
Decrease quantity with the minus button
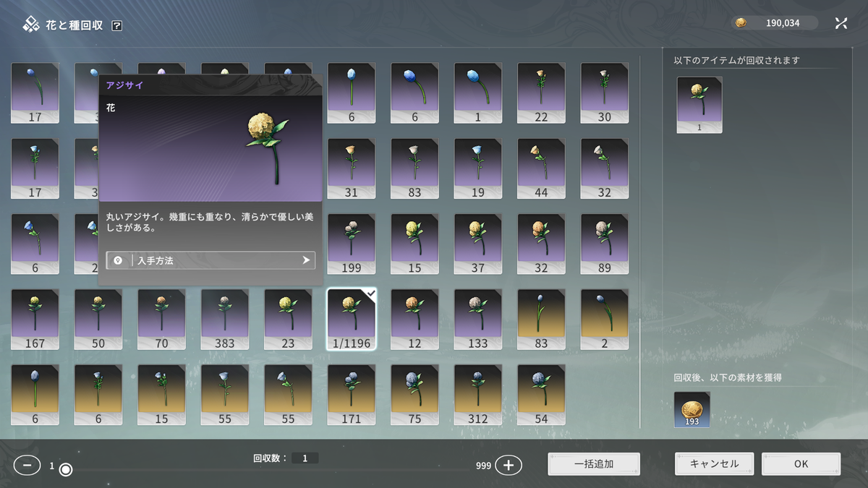click(x=27, y=466)
